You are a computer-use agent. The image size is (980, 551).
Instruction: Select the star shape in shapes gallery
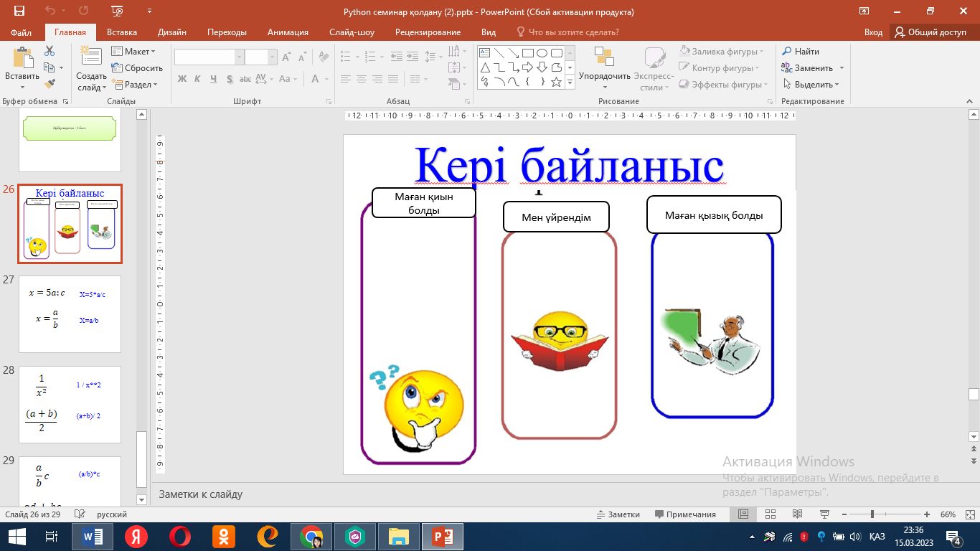coord(556,82)
